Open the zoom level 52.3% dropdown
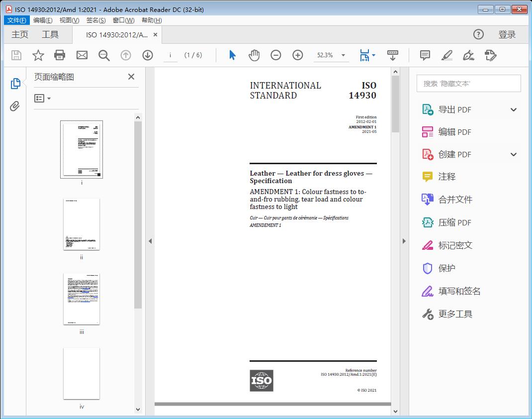The width and height of the screenshot is (532, 419). click(x=343, y=55)
